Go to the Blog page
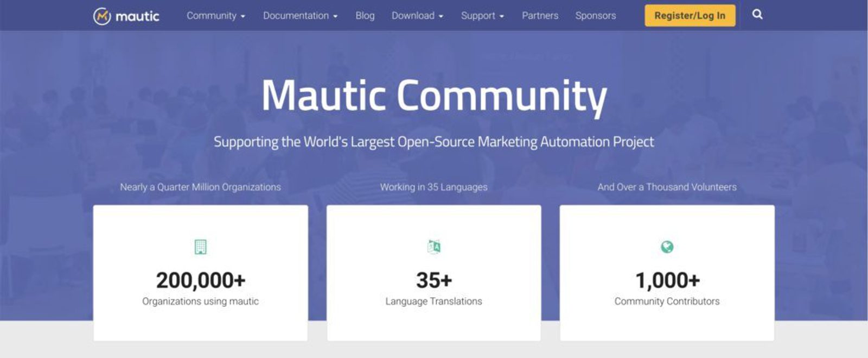868x358 pixels. (x=365, y=16)
